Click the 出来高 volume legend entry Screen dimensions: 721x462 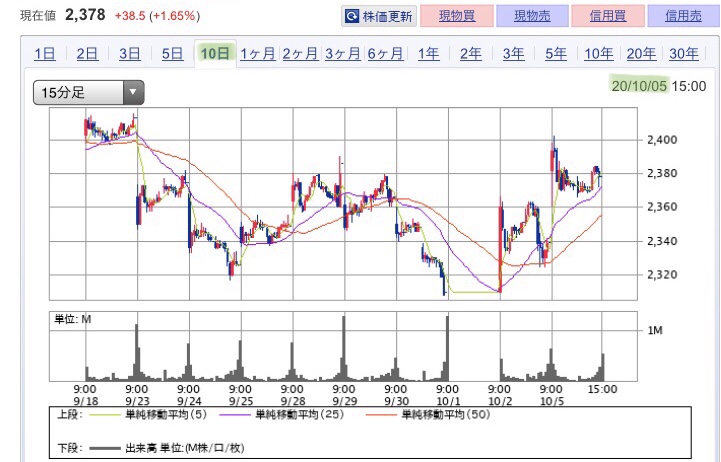click(166, 448)
